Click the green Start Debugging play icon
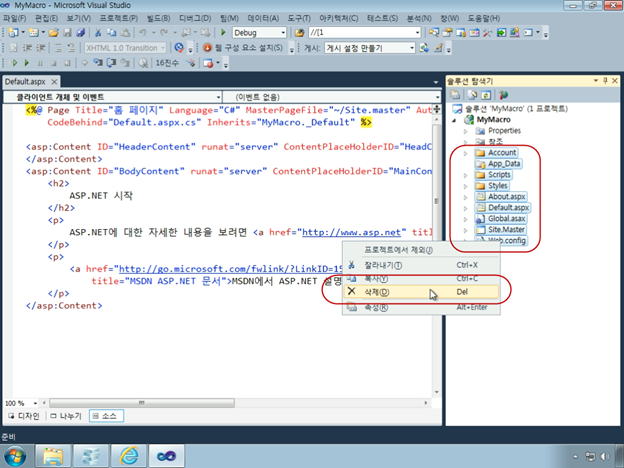This screenshot has width=624, height=468. [223, 32]
